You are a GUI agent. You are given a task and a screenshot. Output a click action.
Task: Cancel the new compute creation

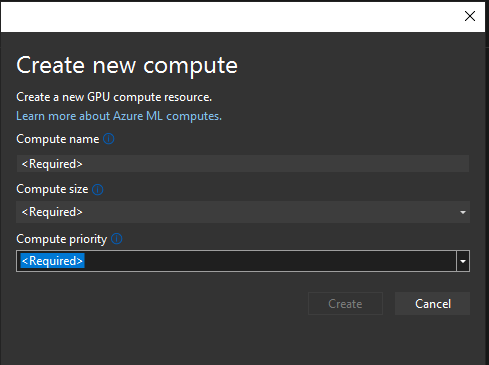click(x=433, y=304)
